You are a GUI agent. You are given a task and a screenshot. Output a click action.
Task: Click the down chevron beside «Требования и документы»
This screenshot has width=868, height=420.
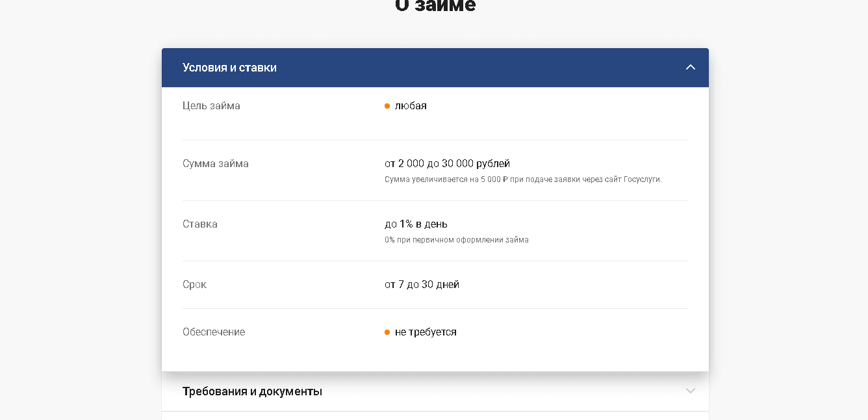point(690,391)
